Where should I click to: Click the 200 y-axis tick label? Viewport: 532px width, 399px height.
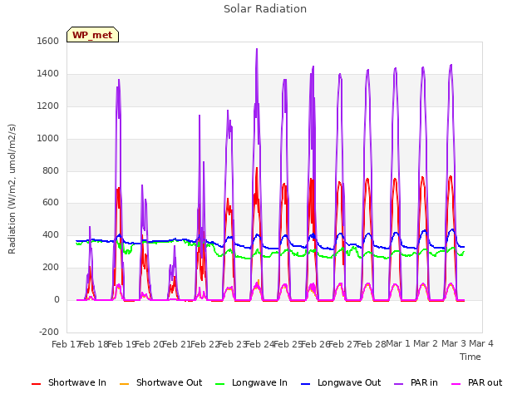pyautogui.click(x=51, y=268)
